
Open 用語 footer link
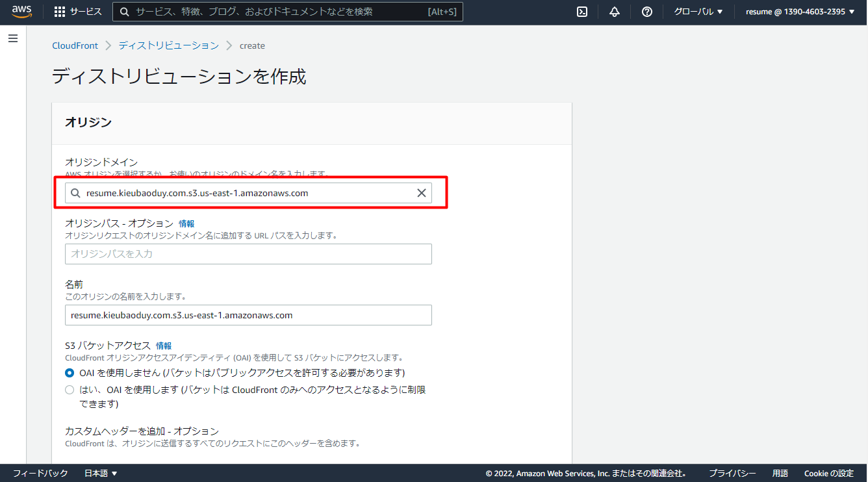click(x=780, y=473)
